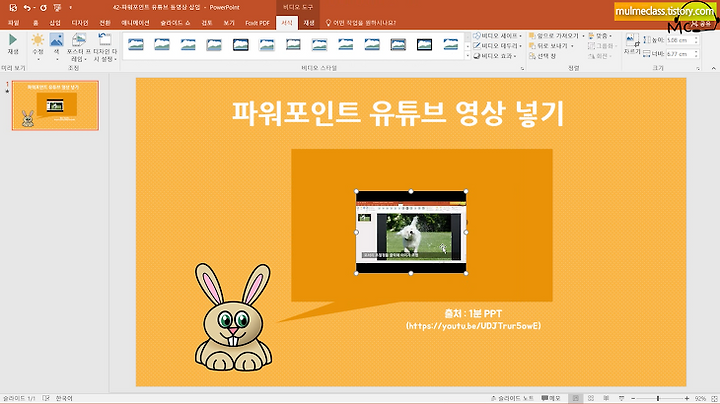Select the rabbit clip art image

pyautogui.click(x=233, y=317)
